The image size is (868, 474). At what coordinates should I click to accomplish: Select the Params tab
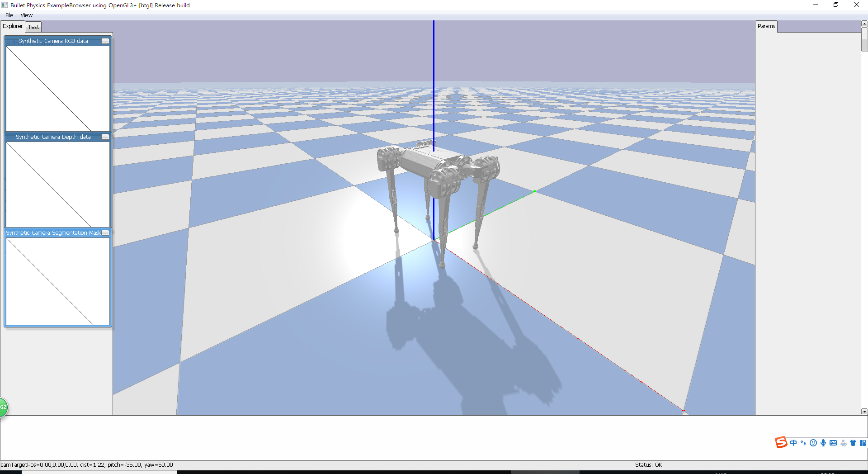[x=766, y=26]
